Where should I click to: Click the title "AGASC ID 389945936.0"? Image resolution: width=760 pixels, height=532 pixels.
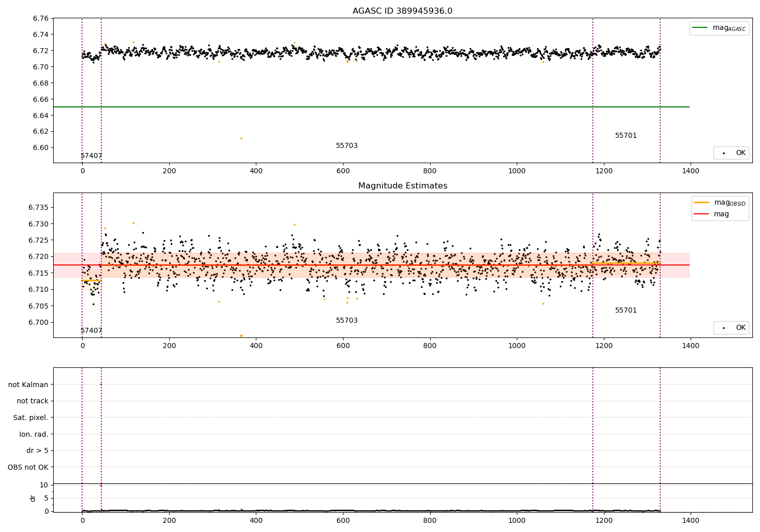[x=402, y=11]
